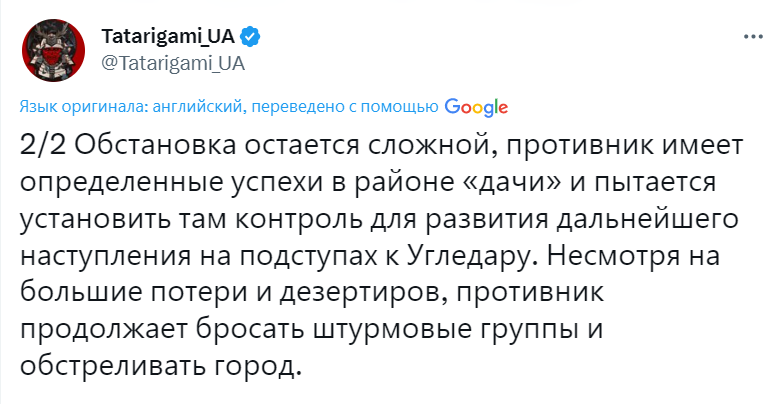Open the Tatarigami_UA profile avatar
Viewport: 780px width, 404px height.
pyautogui.click(x=49, y=50)
